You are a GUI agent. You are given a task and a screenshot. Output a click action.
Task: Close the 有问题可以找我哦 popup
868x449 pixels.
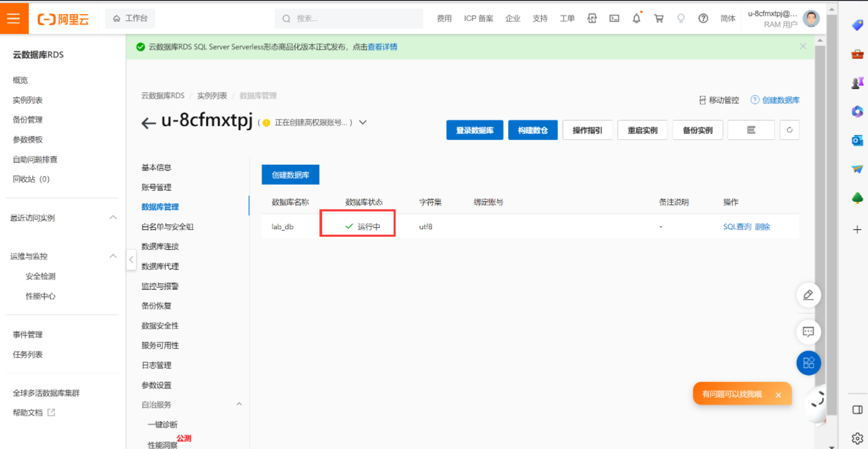point(778,395)
